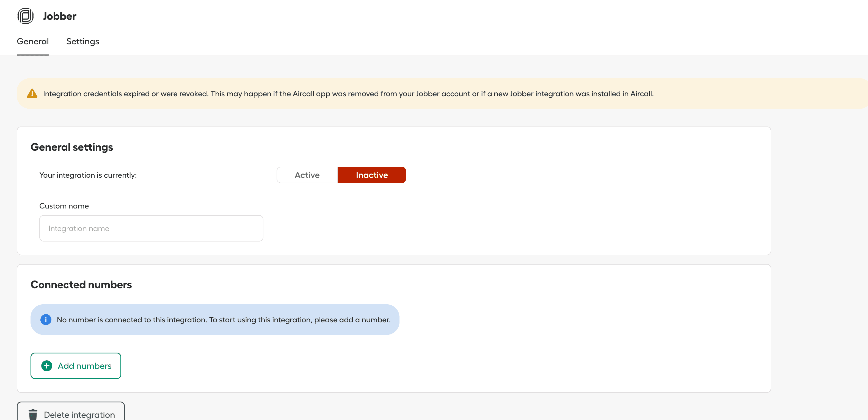Click the Jobber title text
This screenshot has height=420, width=868.
click(60, 16)
